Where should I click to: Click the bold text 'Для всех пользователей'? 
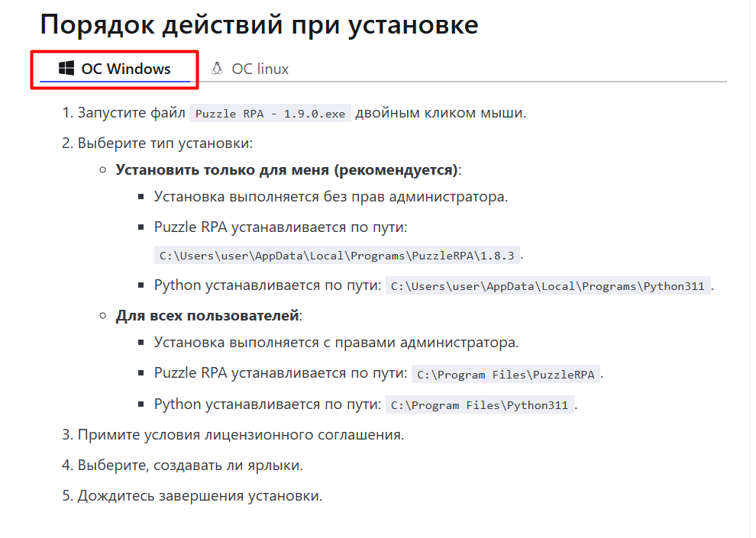click(207, 315)
